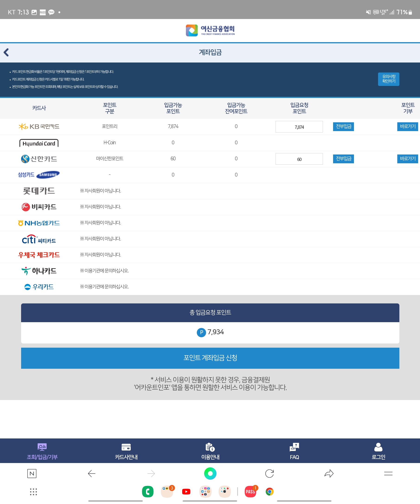Open 조회/입금/기부 tab
420x504 pixels.
pyautogui.click(x=42, y=451)
